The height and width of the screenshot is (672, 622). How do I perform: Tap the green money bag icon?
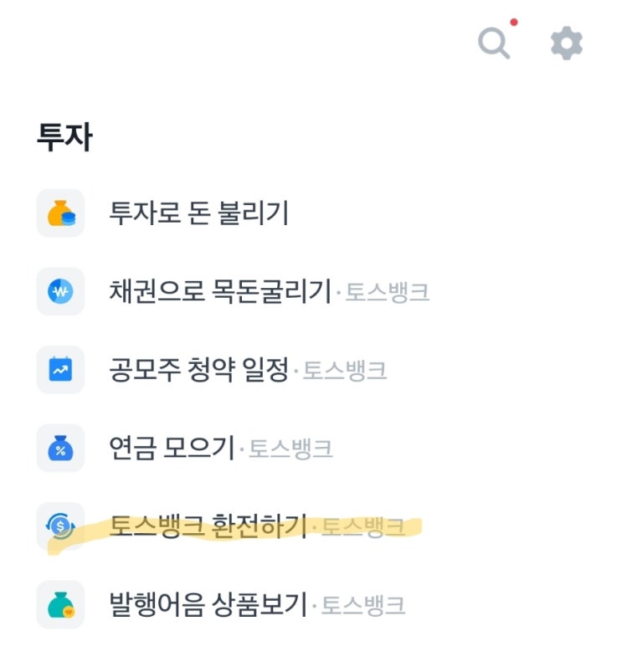(60, 604)
